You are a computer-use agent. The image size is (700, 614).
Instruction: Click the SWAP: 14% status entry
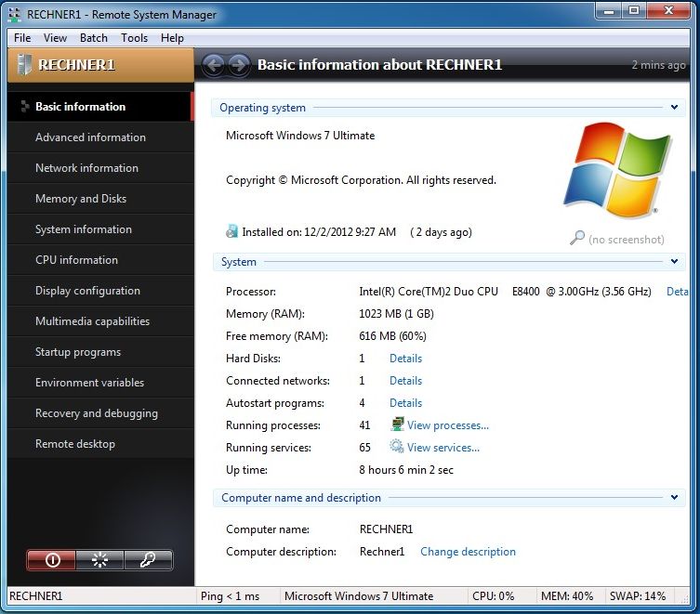point(638,596)
